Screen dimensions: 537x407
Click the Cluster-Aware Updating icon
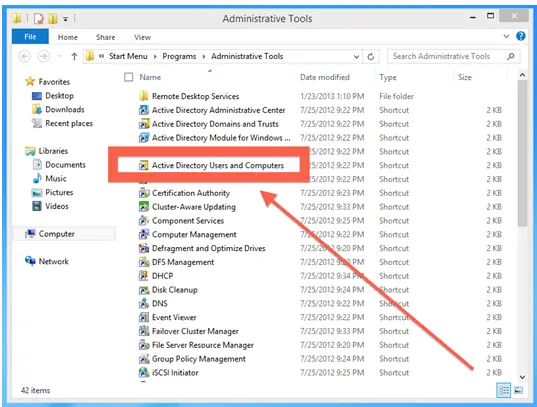click(x=144, y=207)
